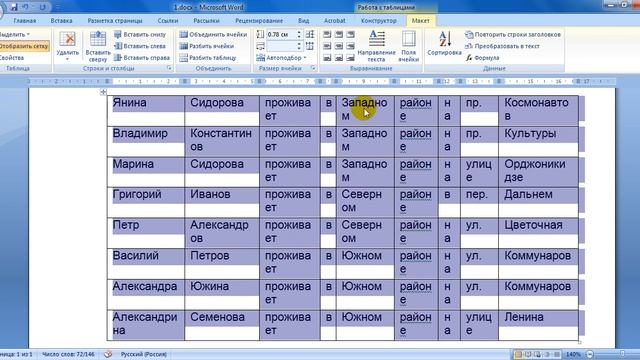
Task: Click Преобразовать в текст (Convert to Text)
Action: (502, 46)
